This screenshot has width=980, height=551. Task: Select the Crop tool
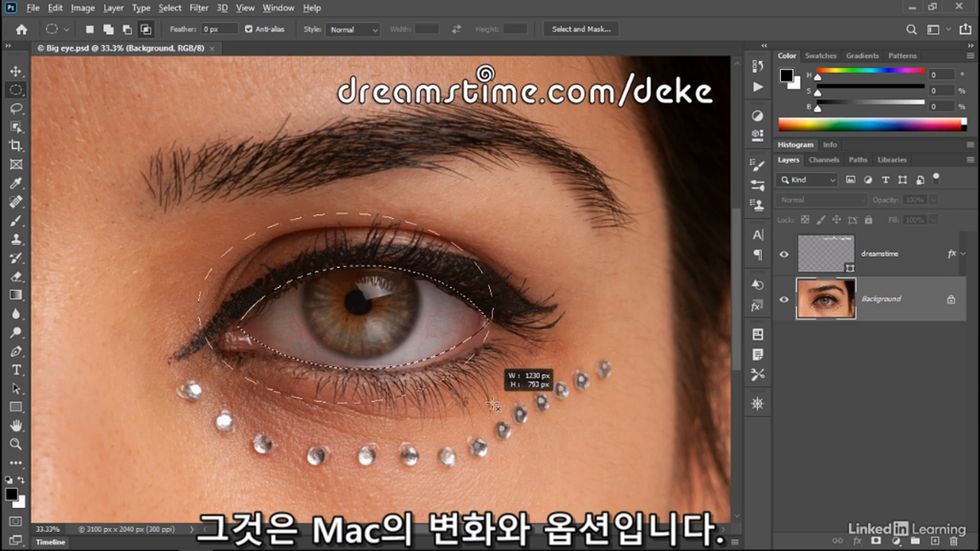coord(15,145)
